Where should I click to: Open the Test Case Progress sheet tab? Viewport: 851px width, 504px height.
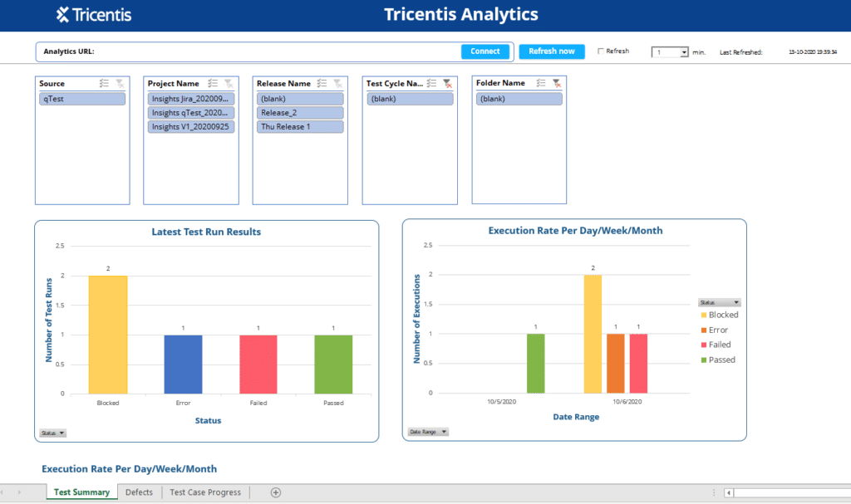[205, 492]
